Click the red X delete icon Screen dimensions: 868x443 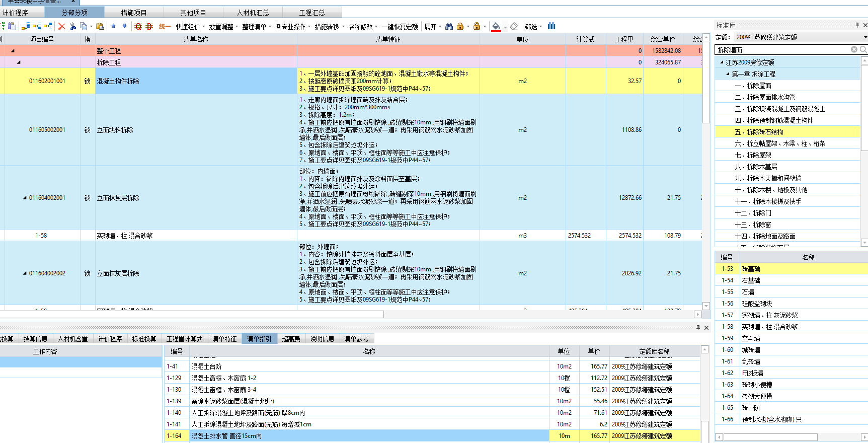(61, 26)
